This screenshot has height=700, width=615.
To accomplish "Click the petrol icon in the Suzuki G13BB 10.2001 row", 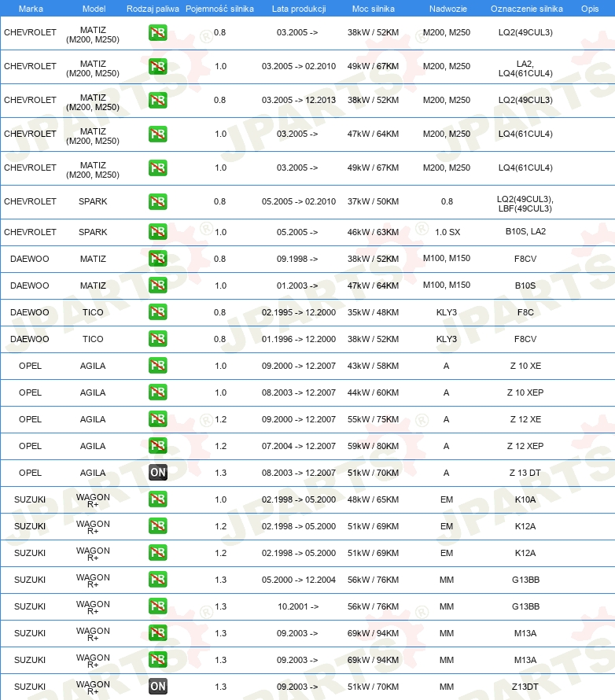I will coord(158,606).
